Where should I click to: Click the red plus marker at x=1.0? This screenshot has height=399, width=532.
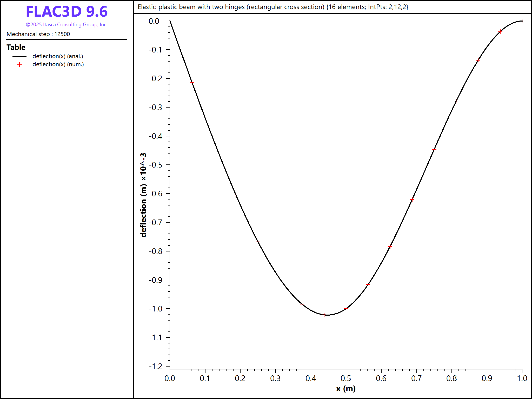coord(522,21)
